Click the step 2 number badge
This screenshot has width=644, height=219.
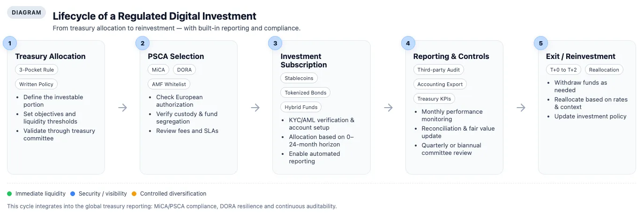pos(142,44)
